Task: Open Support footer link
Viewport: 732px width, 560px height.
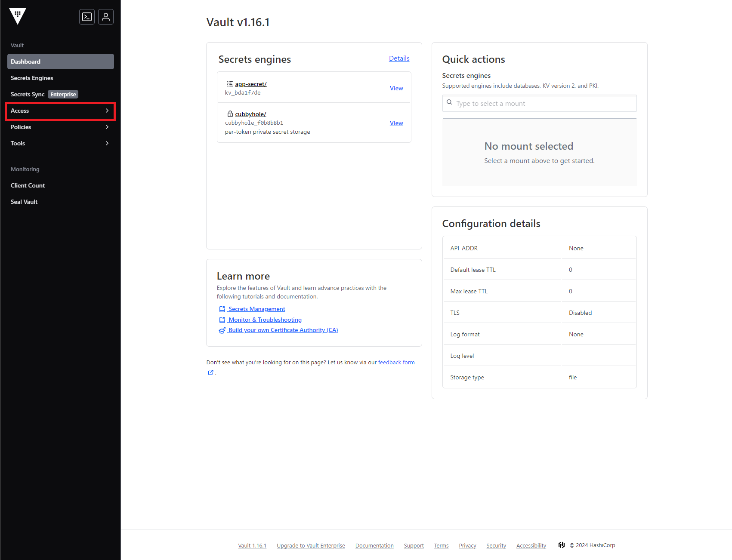Action: 414,545
